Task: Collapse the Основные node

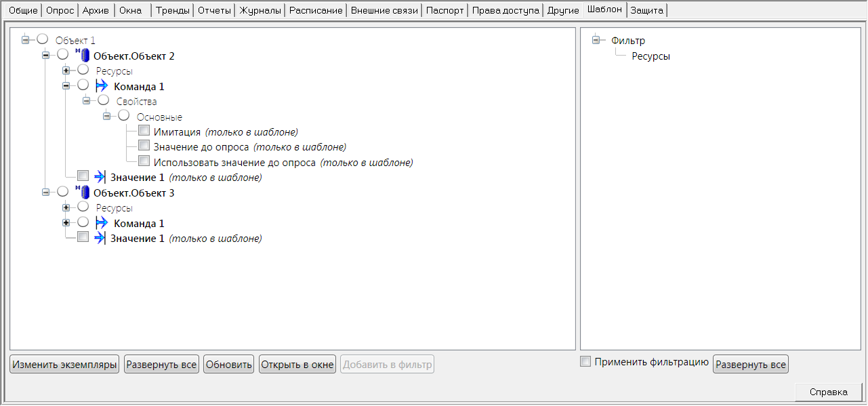Action: 107,117
